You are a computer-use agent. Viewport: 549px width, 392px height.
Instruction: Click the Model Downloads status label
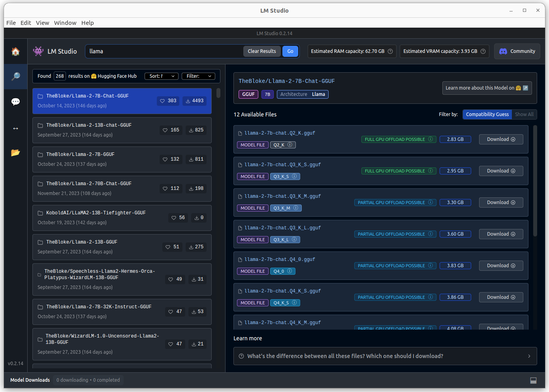[30, 380]
